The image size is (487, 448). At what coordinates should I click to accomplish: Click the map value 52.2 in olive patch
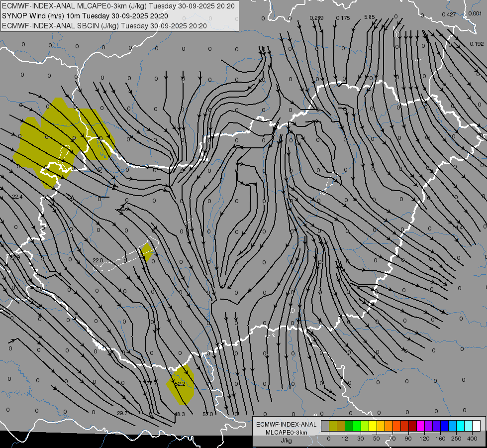180,384
